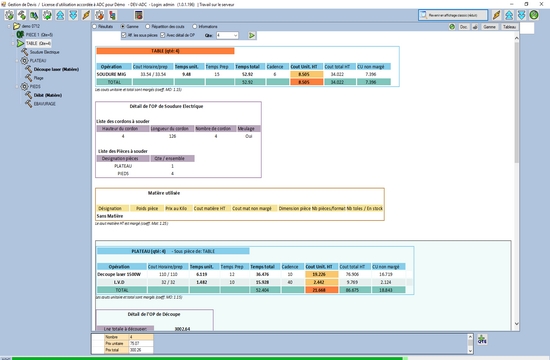The height and width of the screenshot is (360, 550).
Task: Click the Revenir en affichage classic button
Action: click(453, 15)
